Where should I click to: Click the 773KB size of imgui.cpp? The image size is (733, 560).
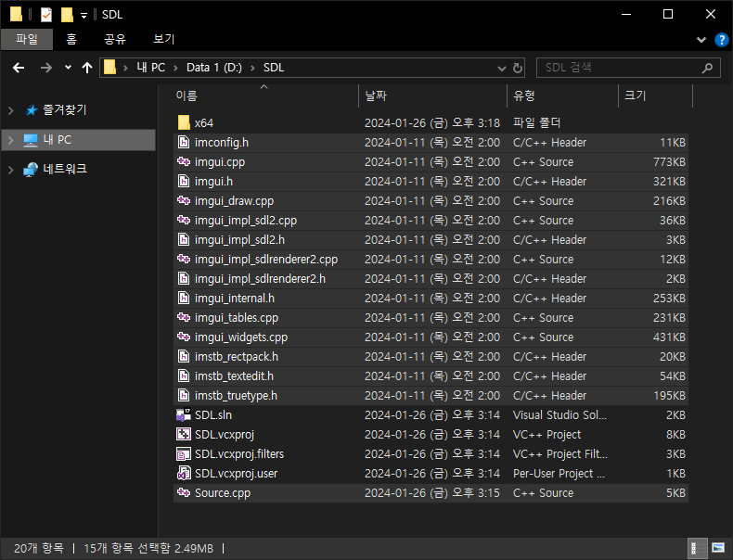(669, 162)
